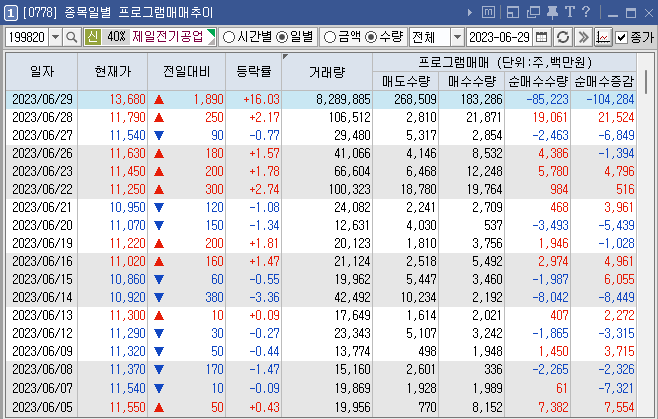Select the 2023/06/28 date row

point(321,118)
